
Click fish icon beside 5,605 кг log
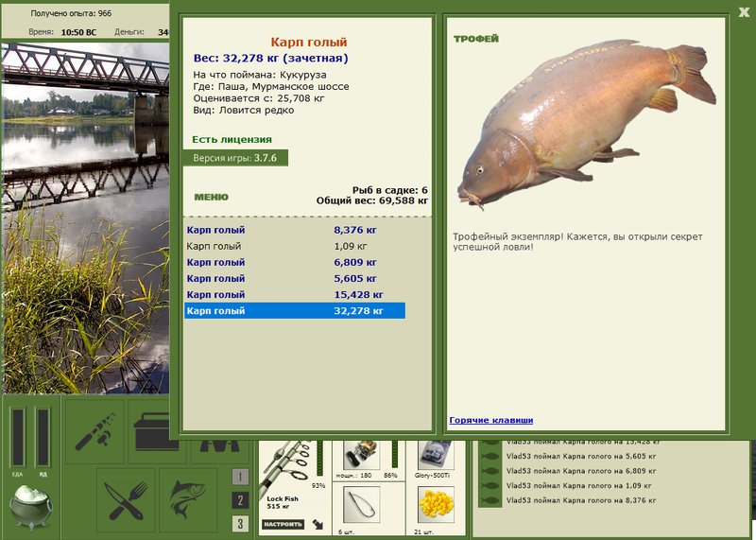tap(490, 456)
